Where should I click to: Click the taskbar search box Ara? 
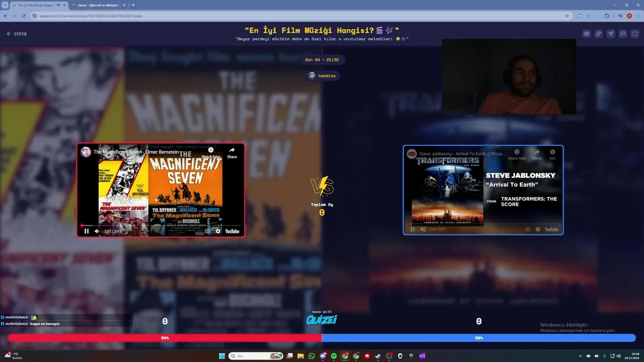256,356
